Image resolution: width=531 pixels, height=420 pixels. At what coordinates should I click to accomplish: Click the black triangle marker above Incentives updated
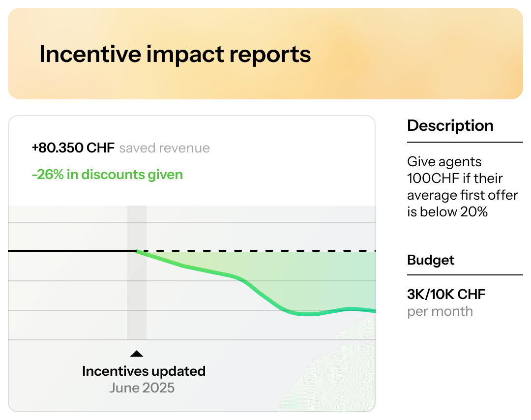click(137, 353)
